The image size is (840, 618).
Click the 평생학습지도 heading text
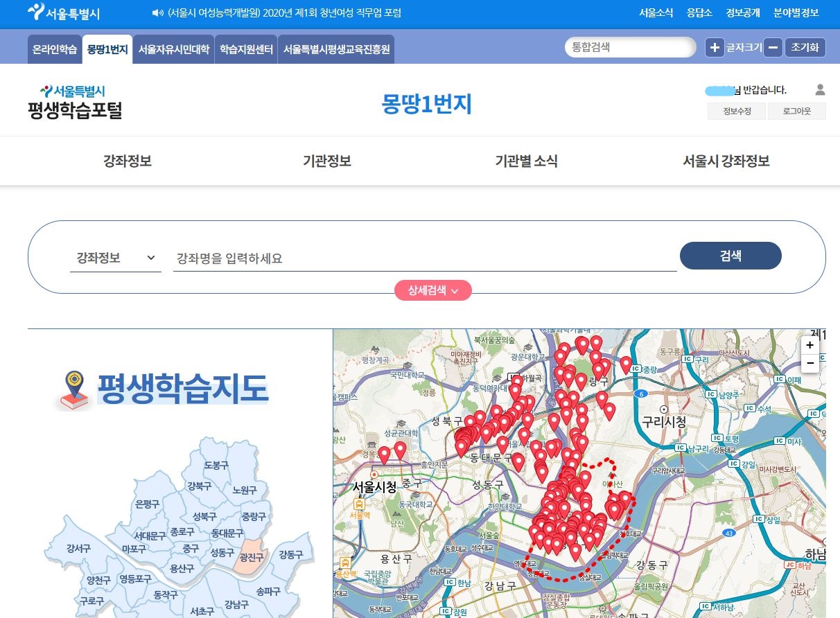(x=182, y=389)
